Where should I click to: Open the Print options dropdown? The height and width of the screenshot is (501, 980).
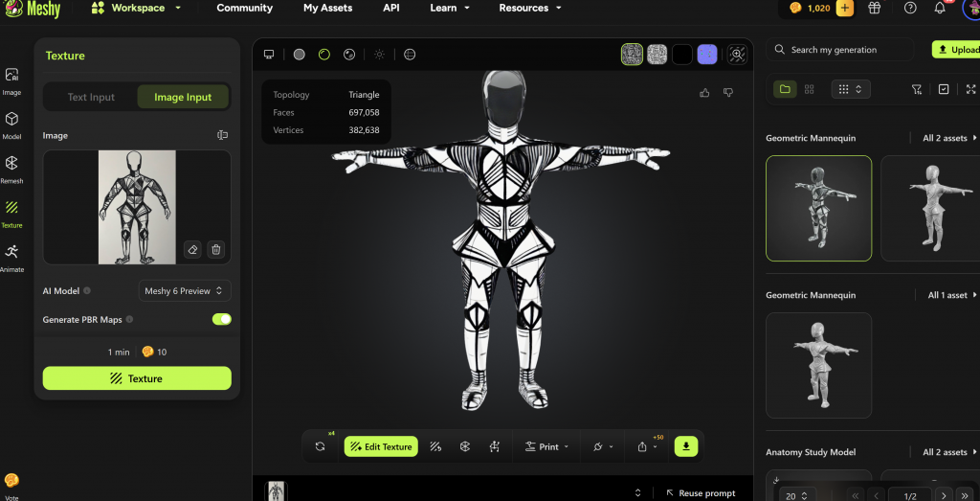[547, 446]
